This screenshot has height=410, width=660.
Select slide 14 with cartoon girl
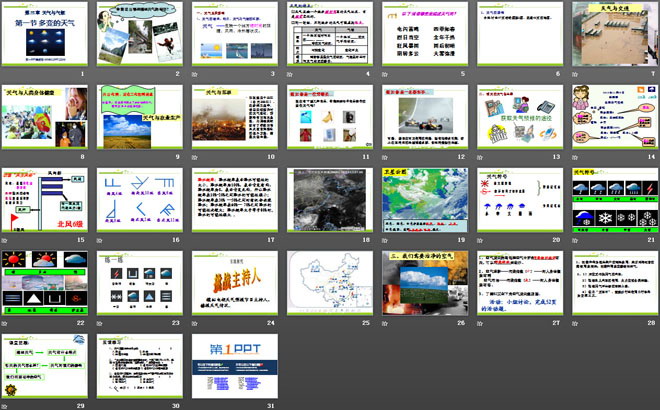(611, 116)
